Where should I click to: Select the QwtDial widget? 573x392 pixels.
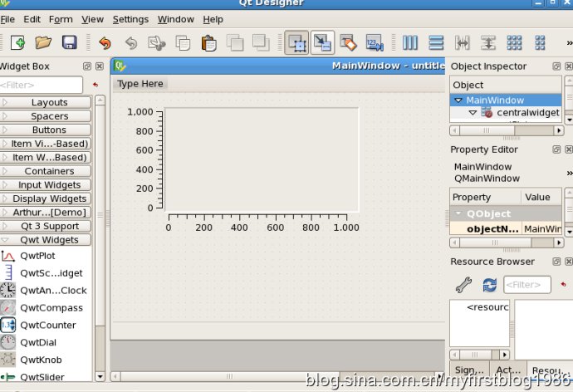coord(38,343)
